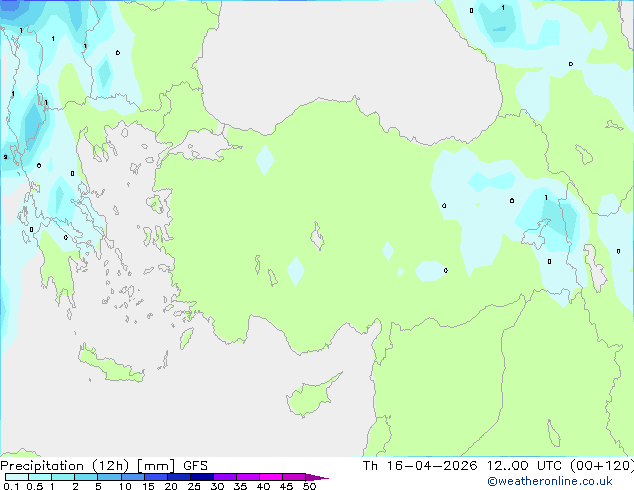Click the Sea of Marmara on map

coord(206,145)
